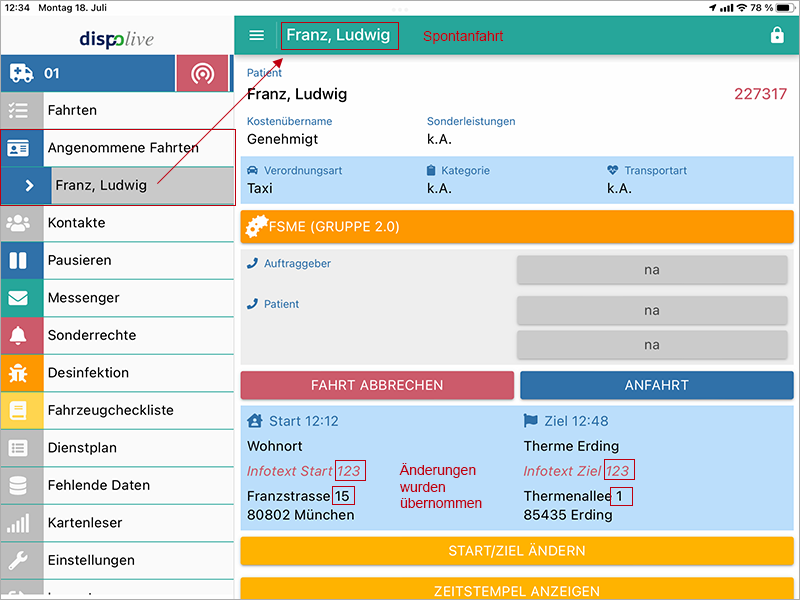The image size is (800, 600).
Task: Tap the Desinfektion bug icon
Action: [18, 373]
